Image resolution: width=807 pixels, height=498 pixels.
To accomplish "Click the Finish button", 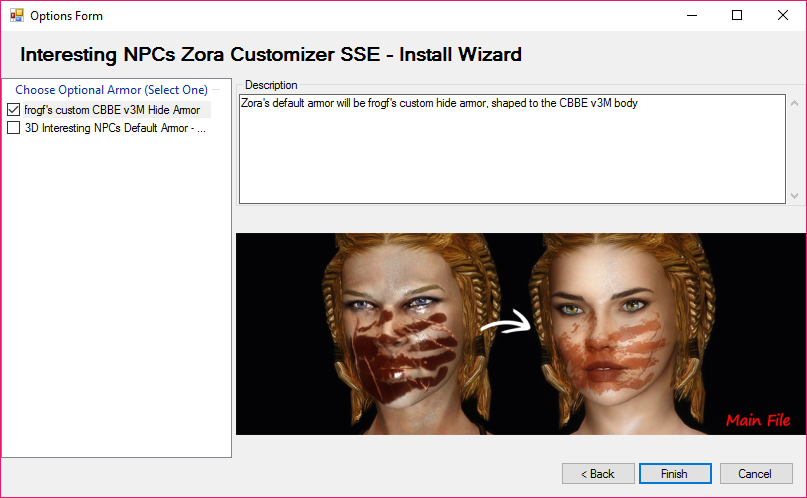I will click(675, 473).
